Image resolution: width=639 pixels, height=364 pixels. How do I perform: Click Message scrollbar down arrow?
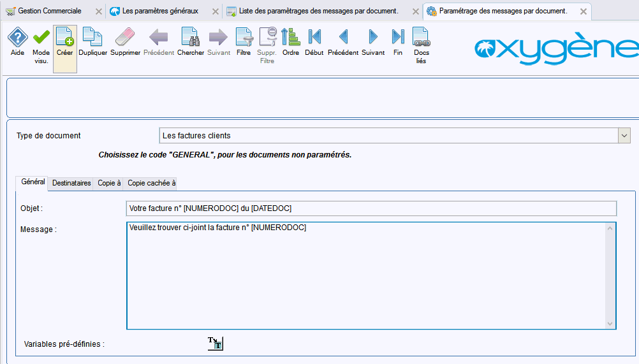pyautogui.click(x=610, y=324)
